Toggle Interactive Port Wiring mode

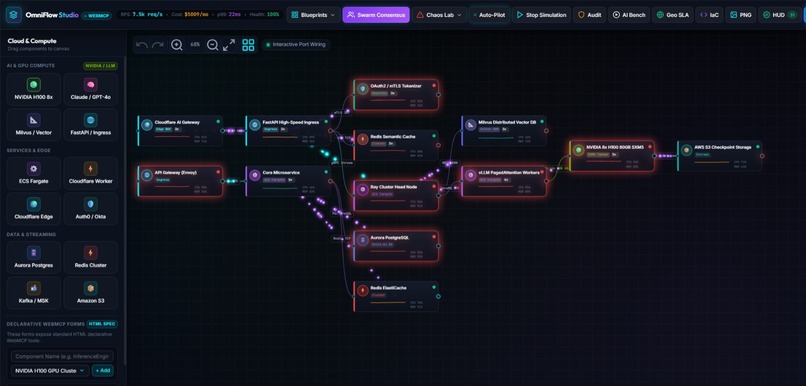tap(296, 45)
